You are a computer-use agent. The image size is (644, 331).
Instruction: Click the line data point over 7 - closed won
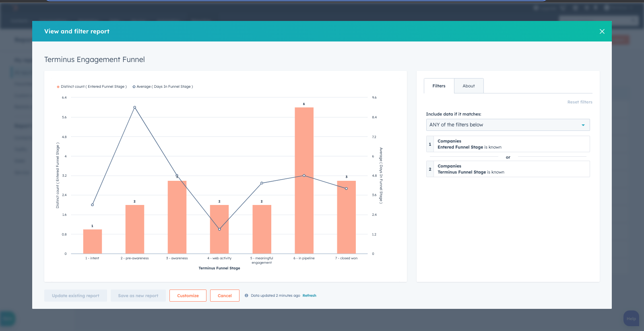346,188
